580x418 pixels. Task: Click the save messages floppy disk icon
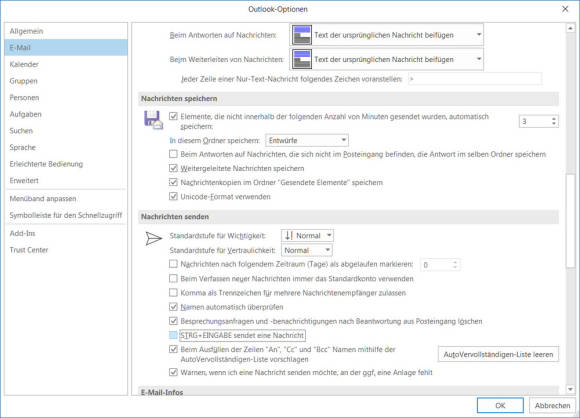click(x=153, y=120)
